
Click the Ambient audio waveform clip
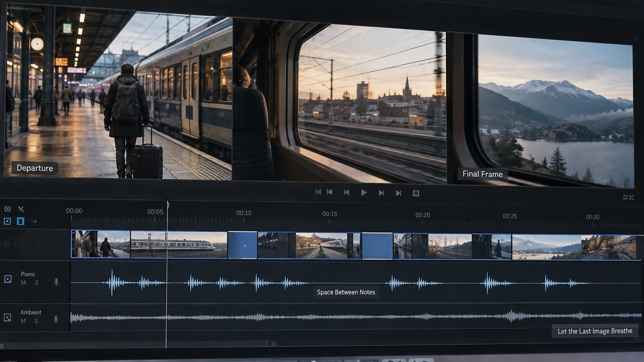[x=356, y=317]
